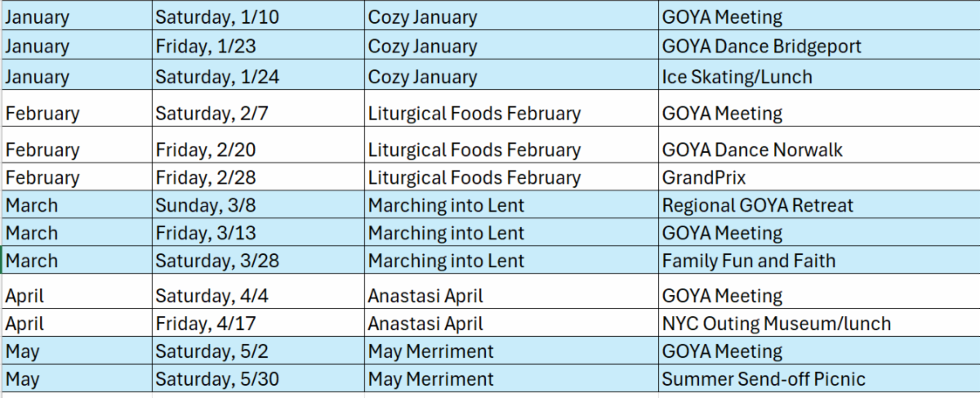Select the 'Saturday, 4/4' date cell
The width and height of the screenshot is (980, 398).
(212, 295)
